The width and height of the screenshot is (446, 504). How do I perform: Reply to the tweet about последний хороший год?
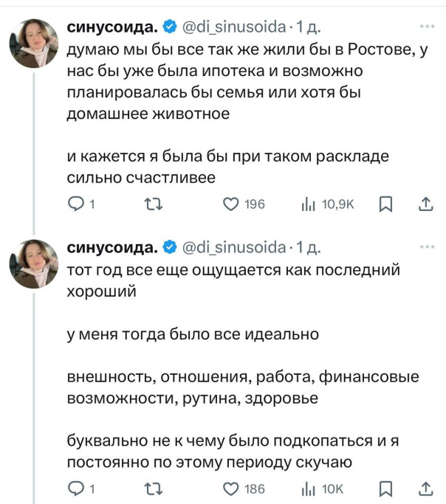pyautogui.click(x=75, y=488)
